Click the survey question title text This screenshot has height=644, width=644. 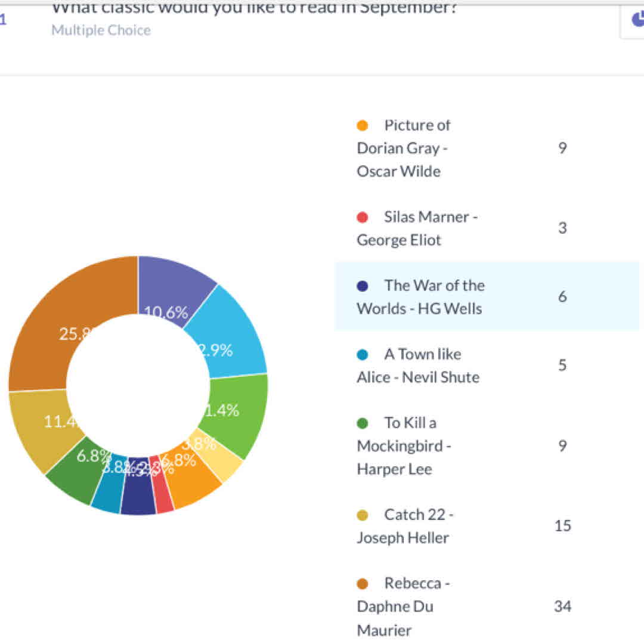(253, 8)
